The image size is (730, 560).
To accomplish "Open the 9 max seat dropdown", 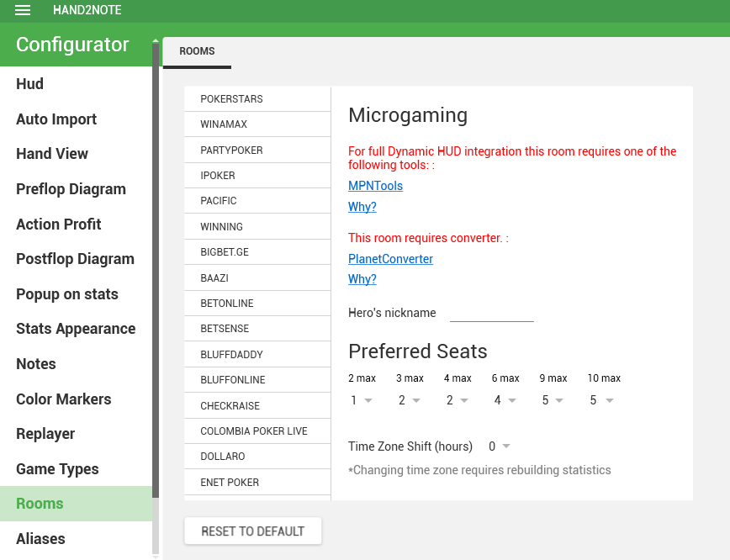I will [553, 400].
